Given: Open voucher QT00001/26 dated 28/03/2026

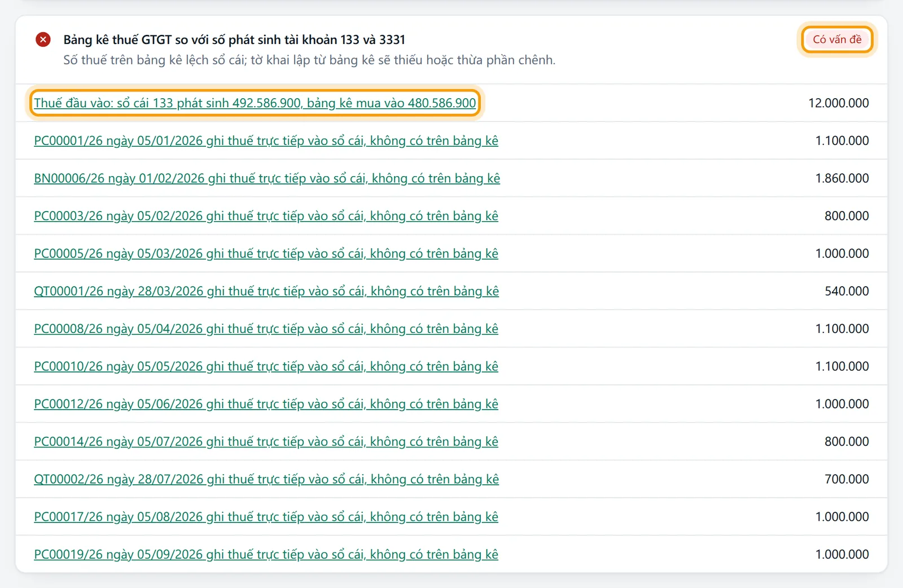Looking at the screenshot, I should 266,291.
